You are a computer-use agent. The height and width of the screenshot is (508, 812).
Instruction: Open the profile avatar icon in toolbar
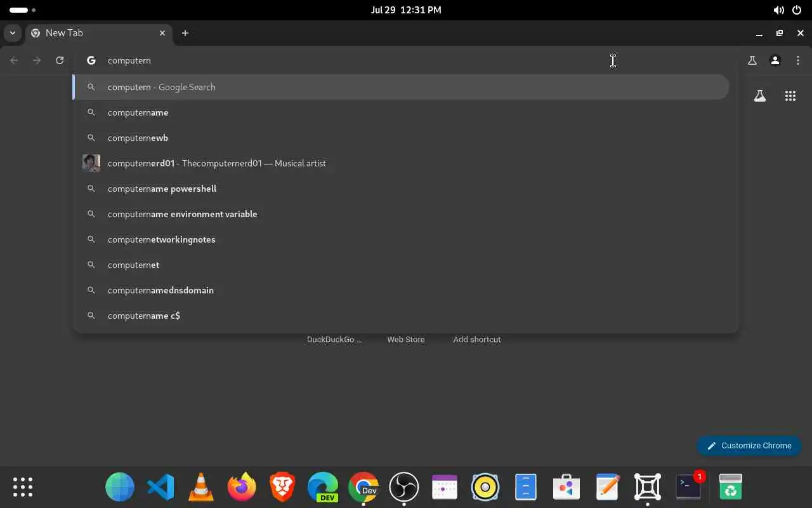(775, 60)
